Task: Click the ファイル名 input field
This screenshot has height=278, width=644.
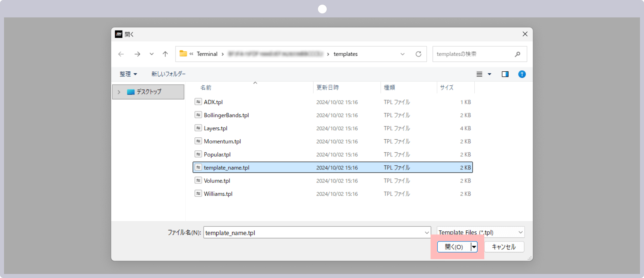Action: [317, 232]
